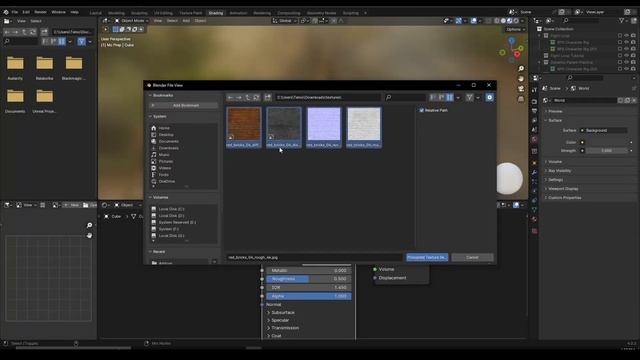Open Window menu in top bar

click(x=58, y=12)
